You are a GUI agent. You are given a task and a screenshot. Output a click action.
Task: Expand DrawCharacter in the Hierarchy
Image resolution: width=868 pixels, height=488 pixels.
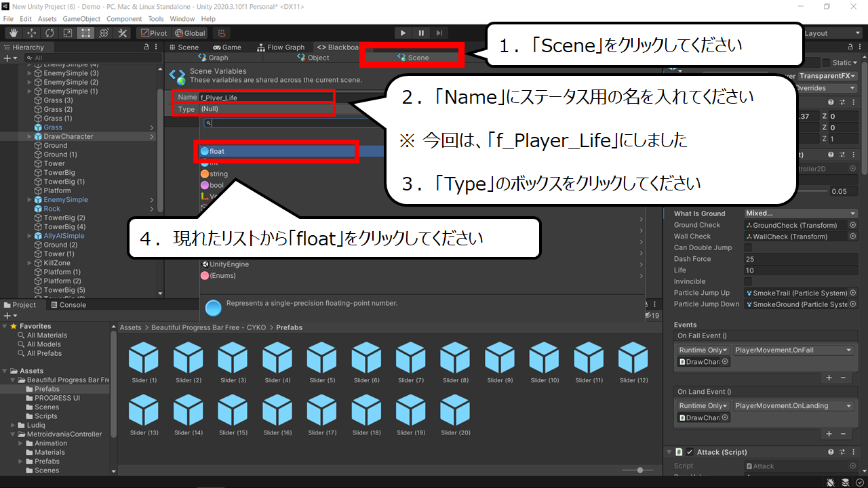click(x=28, y=136)
